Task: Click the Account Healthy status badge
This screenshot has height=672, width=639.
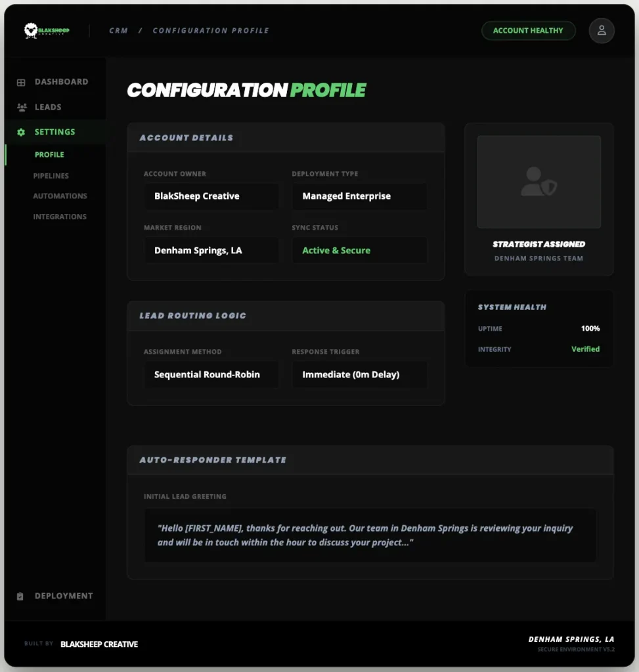Action: (528, 30)
